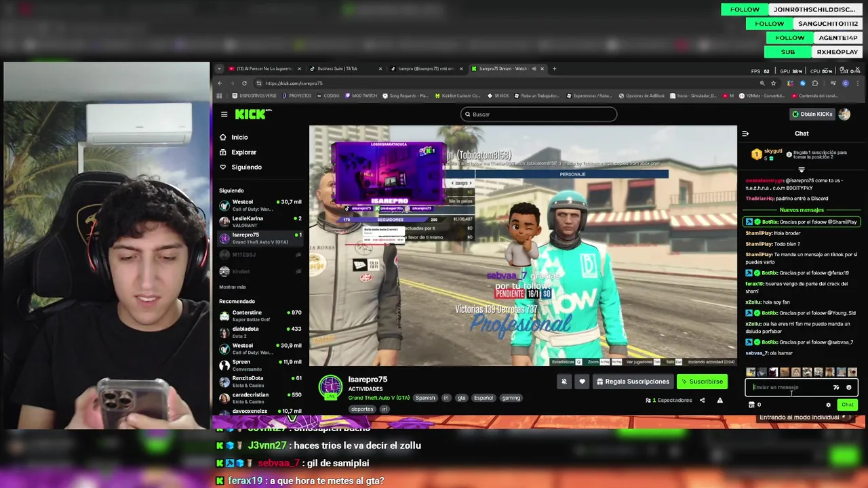Click the Spanish tag
Screen dimensions: 868x488
[425, 398]
